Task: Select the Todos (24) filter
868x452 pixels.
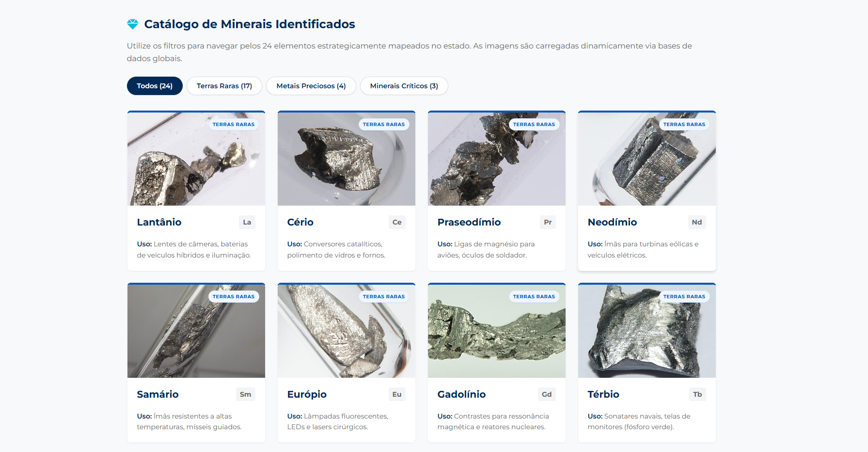Action: pos(155,86)
